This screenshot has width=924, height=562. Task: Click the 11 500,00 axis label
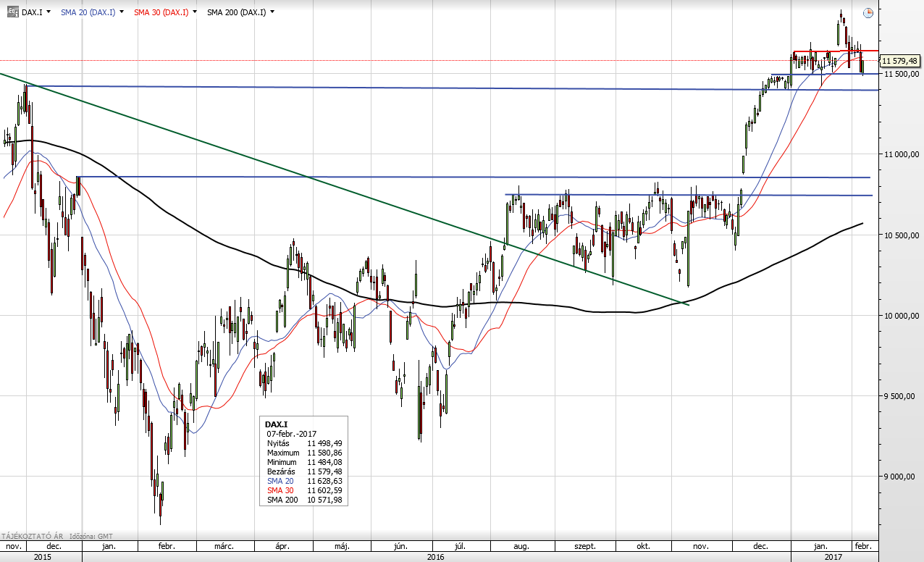click(901, 74)
